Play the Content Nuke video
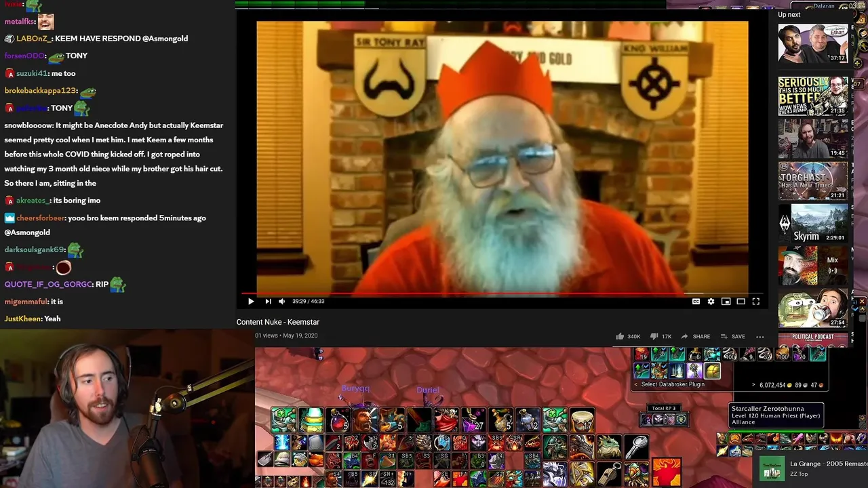Viewport: 868px width, 488px height. coord(251,302)
